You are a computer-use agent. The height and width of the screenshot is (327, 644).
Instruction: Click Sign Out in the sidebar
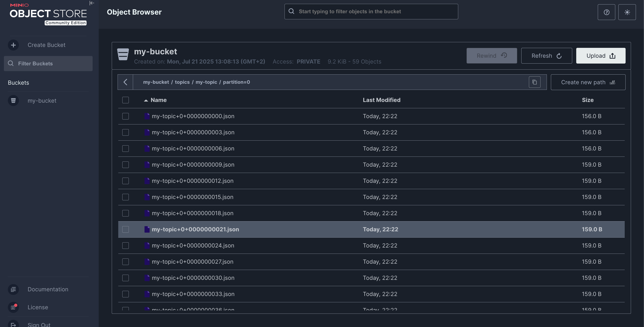[39, 325]
